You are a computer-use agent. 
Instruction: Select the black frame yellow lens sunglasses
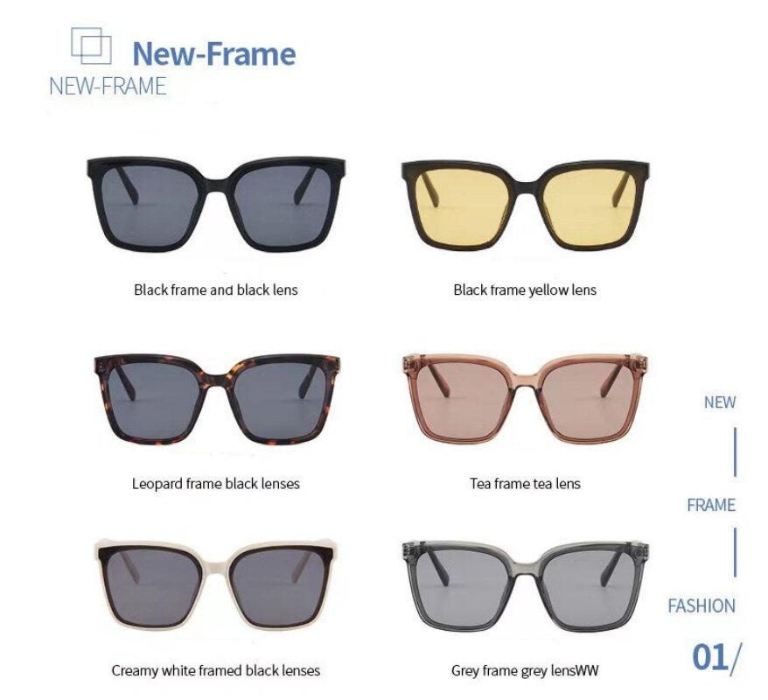525,206
